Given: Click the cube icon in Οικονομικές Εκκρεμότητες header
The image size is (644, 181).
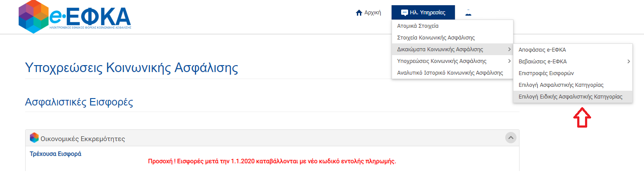Looking at the screenshot, I should click(34, 138).
